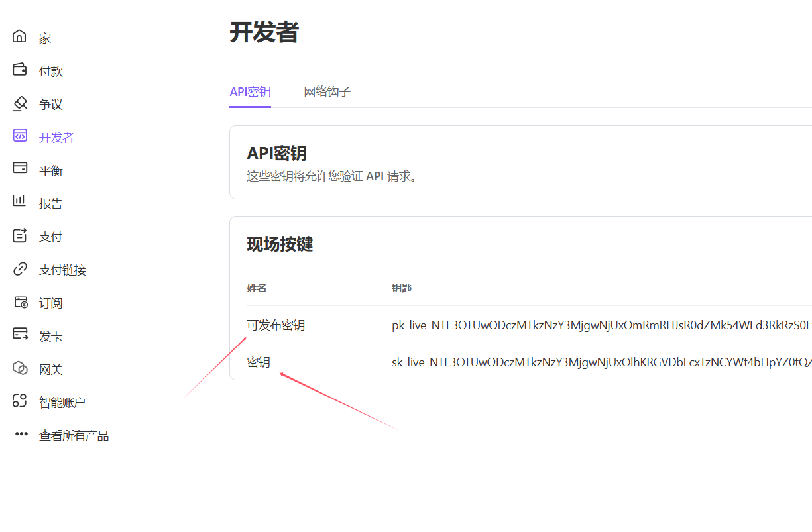The width and height of the screenshot is (812, 532).
Task: Switch to the API密钥 tab
Action: point(250,92)
